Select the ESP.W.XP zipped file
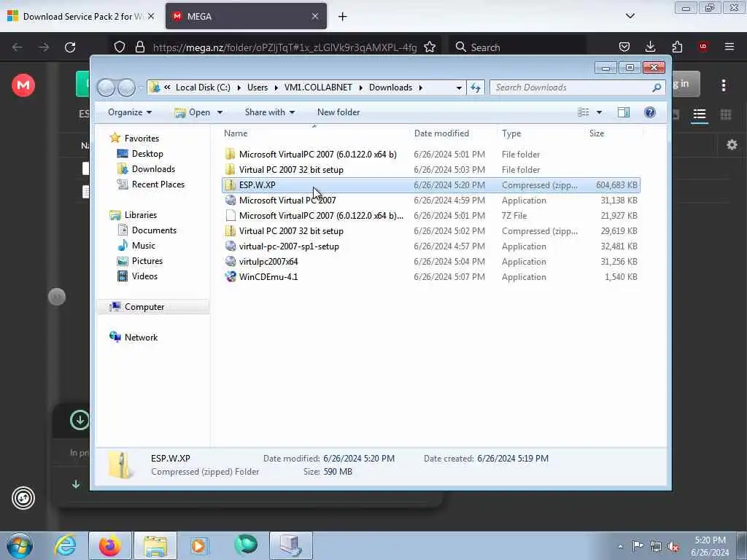Viewport: 747px width, 560px height. (430, 184)
